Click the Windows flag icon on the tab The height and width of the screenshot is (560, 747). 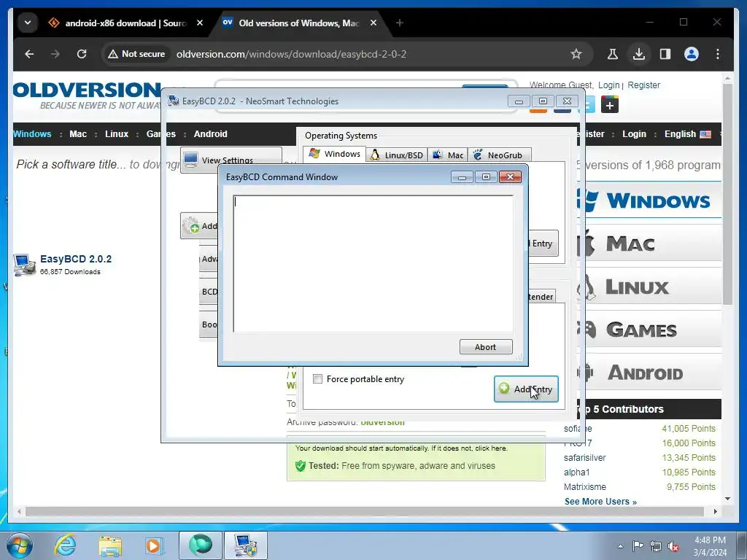314,153
